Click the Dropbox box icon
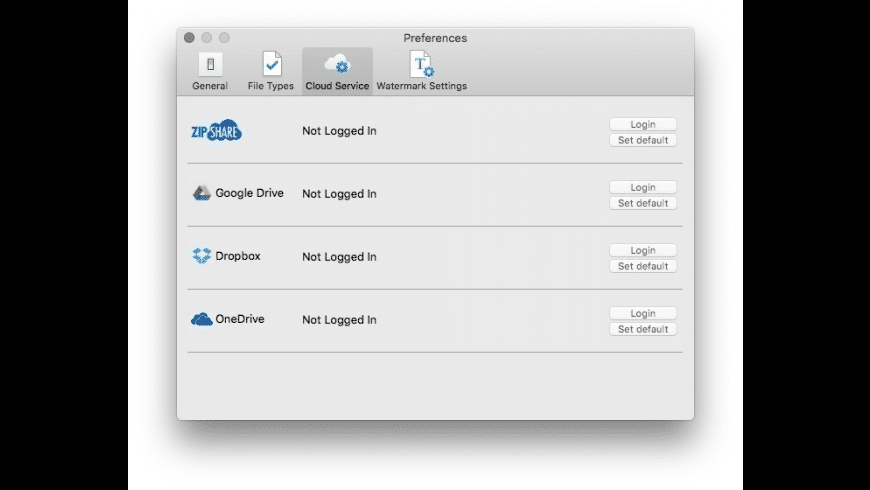This screenshot has width=870, height=490. (201, 256)
